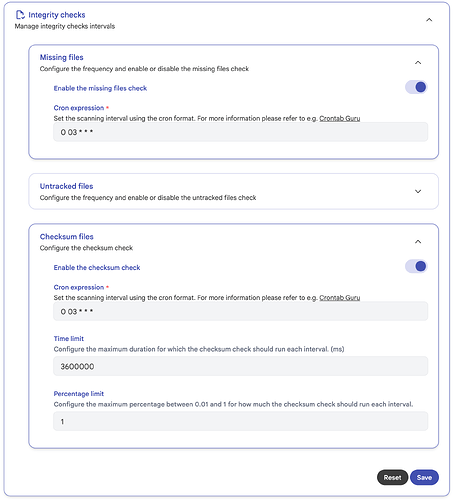This screenshot has width=453, height=500.
Task: Expand the Untracked files panel
Action: coord(418,191)
